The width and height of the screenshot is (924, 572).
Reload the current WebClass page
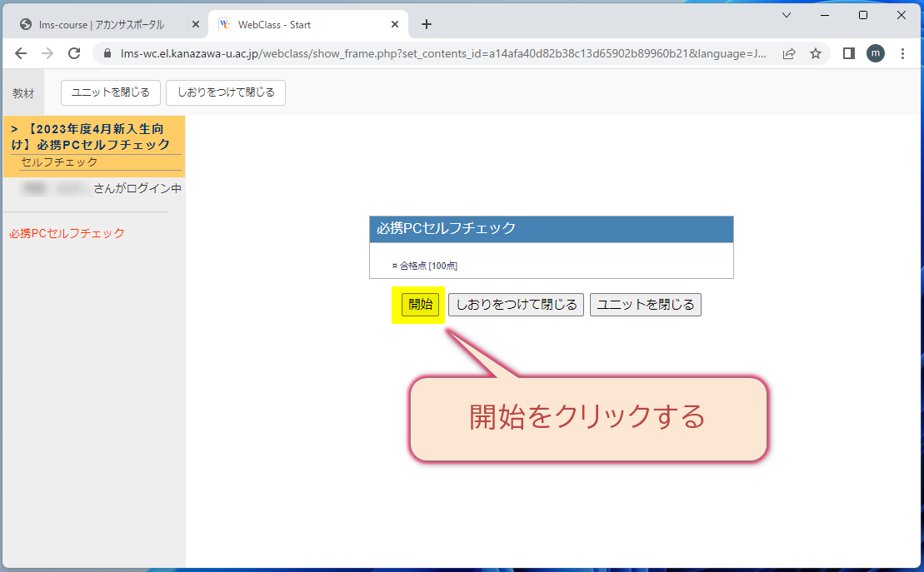coord(75,52)
